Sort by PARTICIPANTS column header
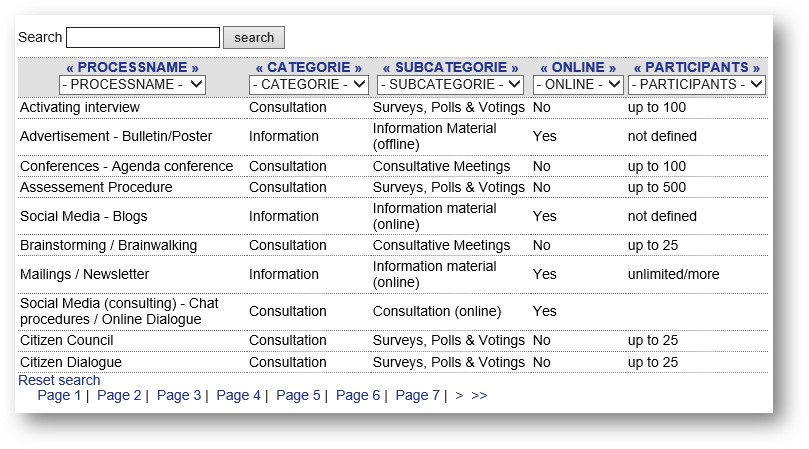The height and width of the screenshot is (449, 809). (697, 67)
